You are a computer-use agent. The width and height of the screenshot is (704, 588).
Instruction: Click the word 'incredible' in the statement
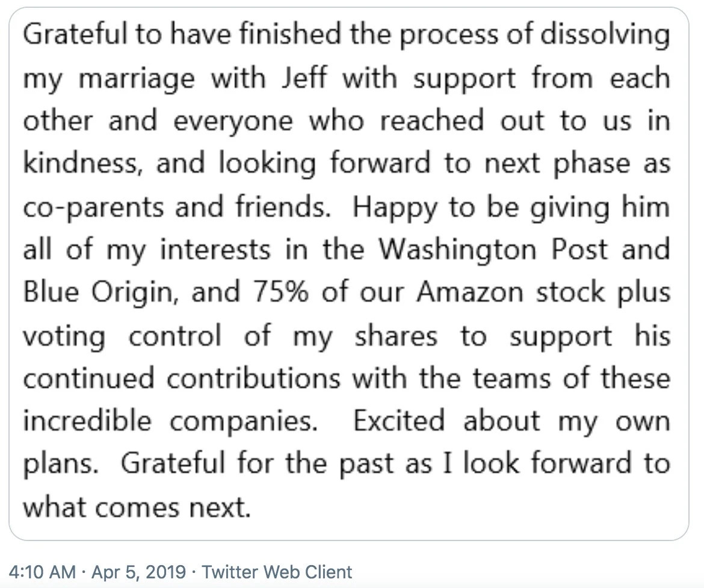point(87,421)
